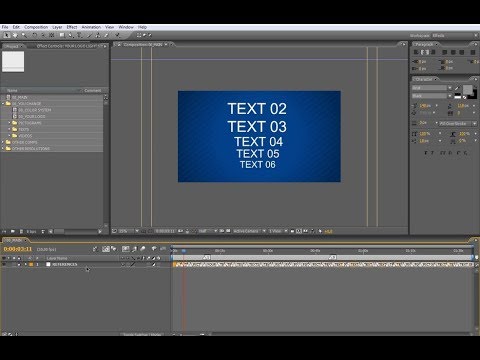The width and height of the screenshot is (480, 360).
Task: Open the Fill Over Stroke dropdown
Action: [458, 124]
